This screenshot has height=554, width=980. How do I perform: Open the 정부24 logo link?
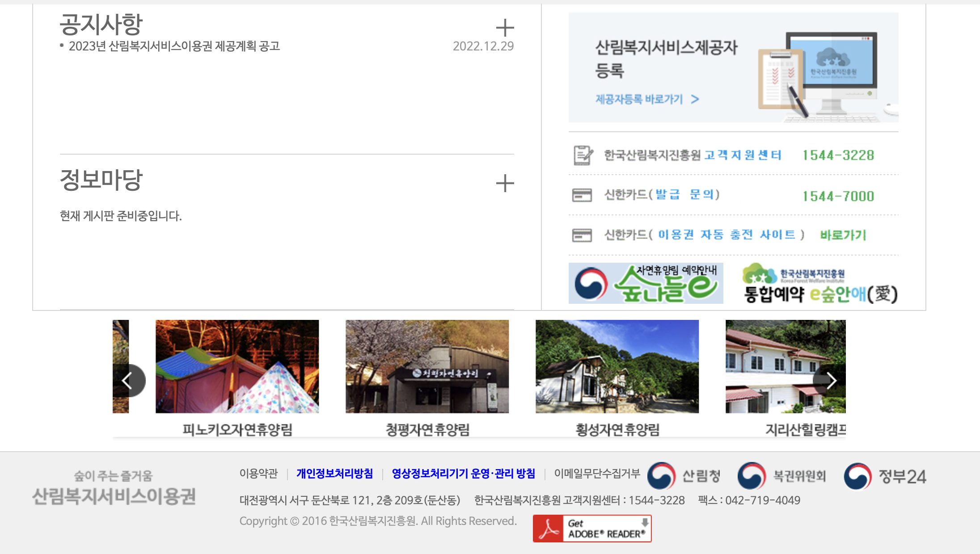click(x=885, y=476)
